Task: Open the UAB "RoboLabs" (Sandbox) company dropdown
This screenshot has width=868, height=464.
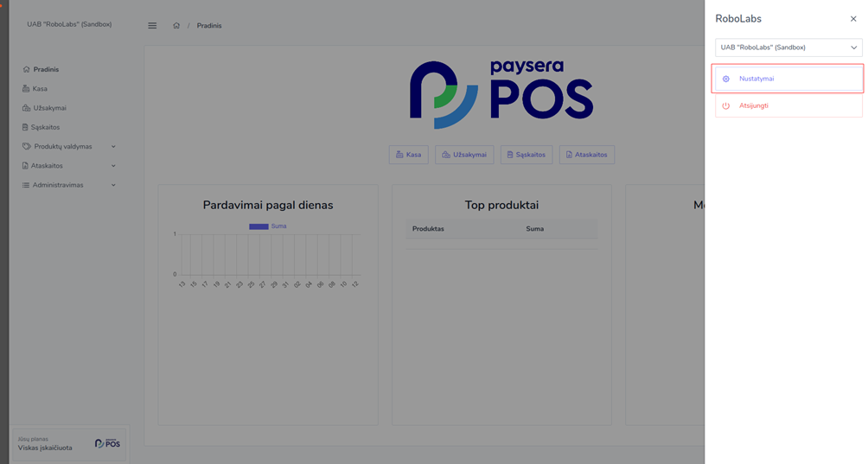Action: click(x=788, y=48)
